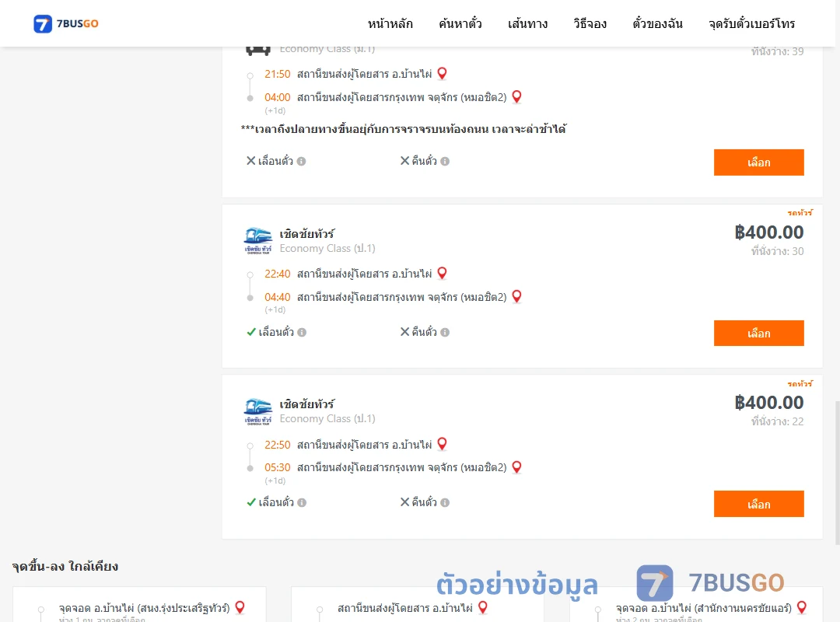Click the 21:50 departure time
The height and width of the screenshot is (622, 840).
(x=278, y=74)
